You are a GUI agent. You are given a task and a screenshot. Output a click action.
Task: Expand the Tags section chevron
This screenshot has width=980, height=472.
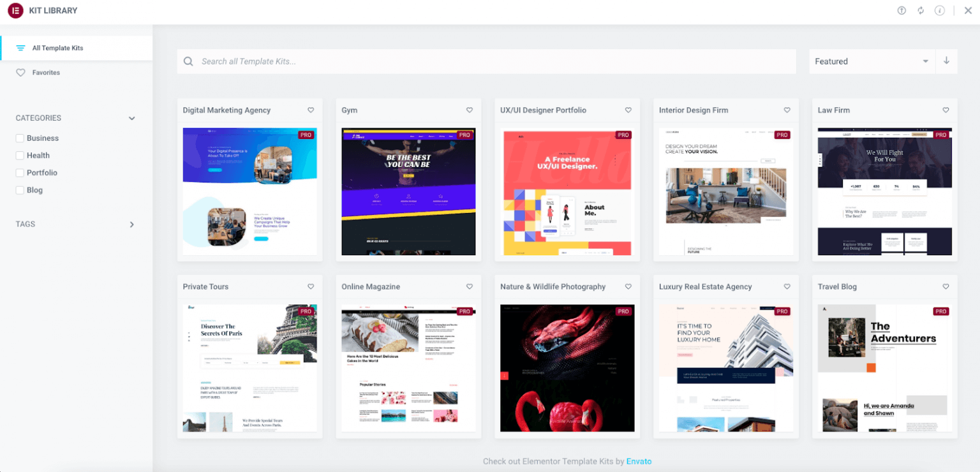tap(132, 225)
